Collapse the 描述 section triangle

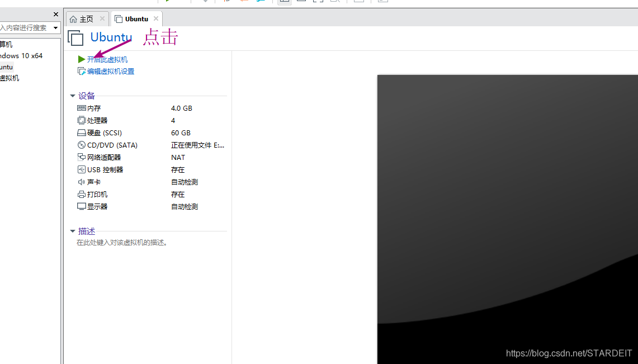coord(73,231)
